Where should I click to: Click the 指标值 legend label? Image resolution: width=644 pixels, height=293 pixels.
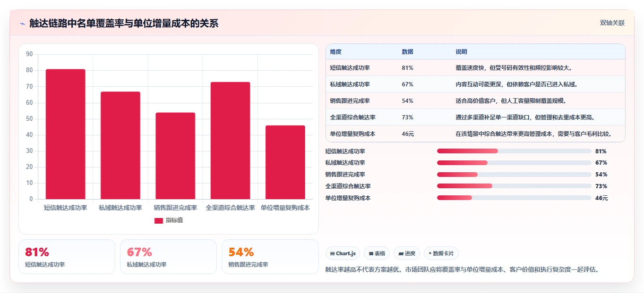[x=174, y=220]
